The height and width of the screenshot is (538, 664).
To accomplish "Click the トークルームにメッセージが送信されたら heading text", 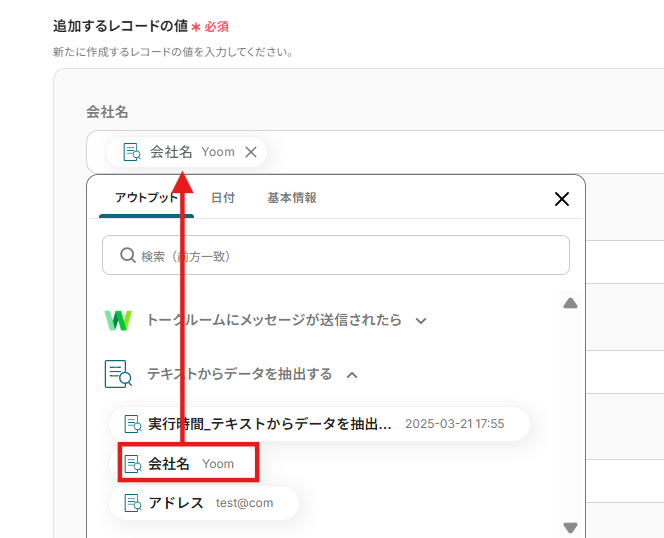I will click(274, 320).
